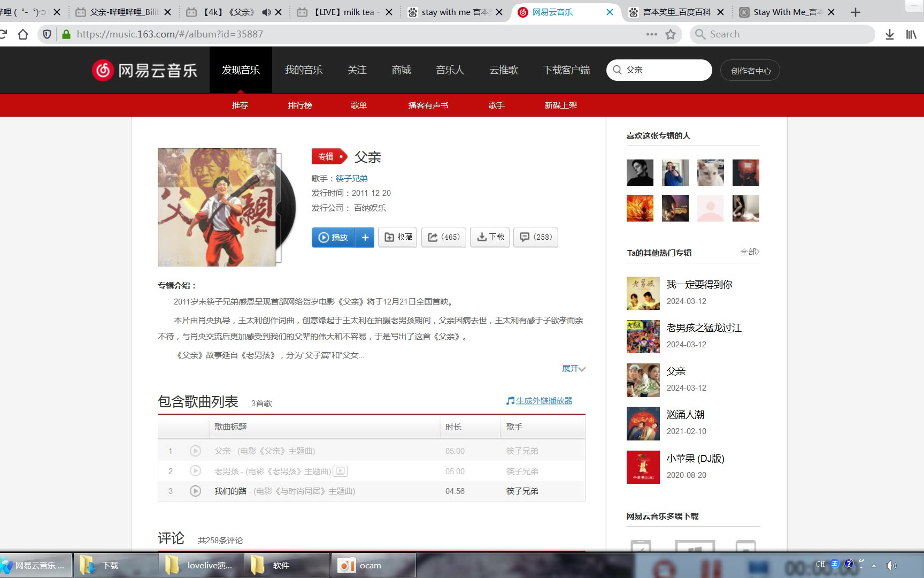Click the site search field containing 父亲
The height and width of the screenshot is (578, 924).
(x=659, y=70)
